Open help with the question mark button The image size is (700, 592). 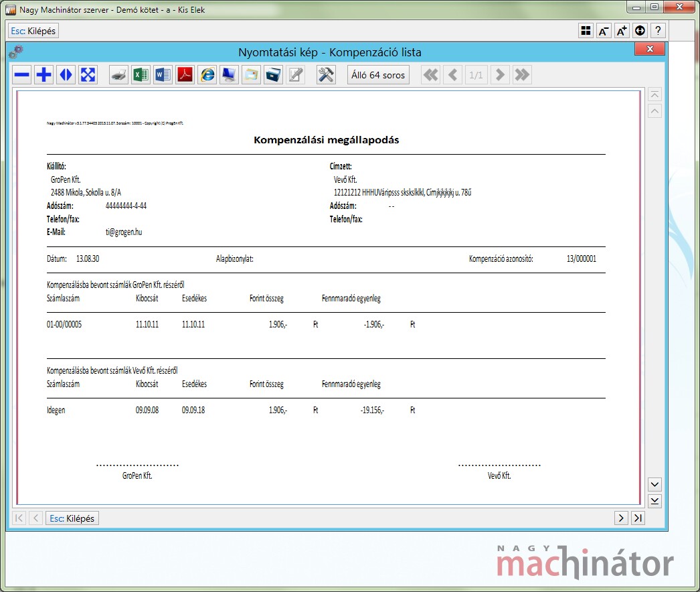658,31
